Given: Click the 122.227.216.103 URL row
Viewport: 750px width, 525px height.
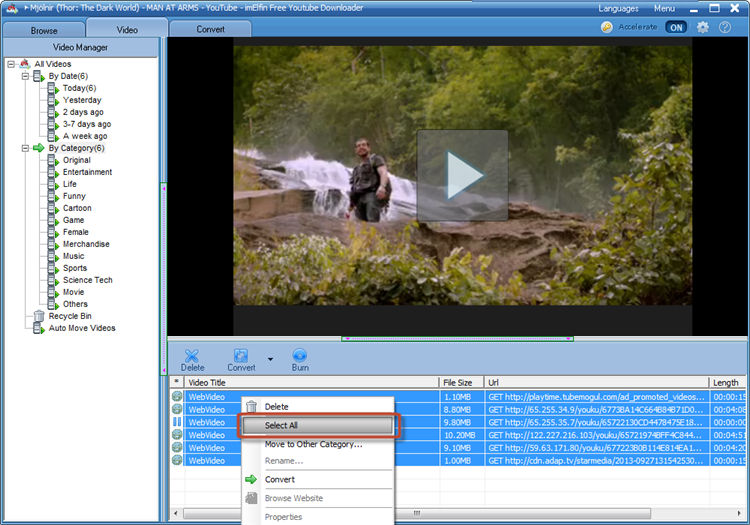Looking at the screenshot, I should coord(596,435).
